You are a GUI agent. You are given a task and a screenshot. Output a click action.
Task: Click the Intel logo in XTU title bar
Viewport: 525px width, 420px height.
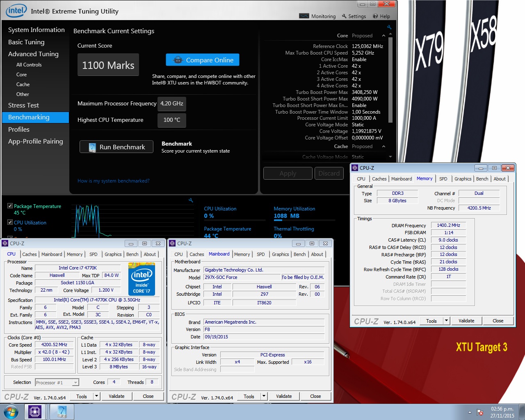click(x=16, y=11)
